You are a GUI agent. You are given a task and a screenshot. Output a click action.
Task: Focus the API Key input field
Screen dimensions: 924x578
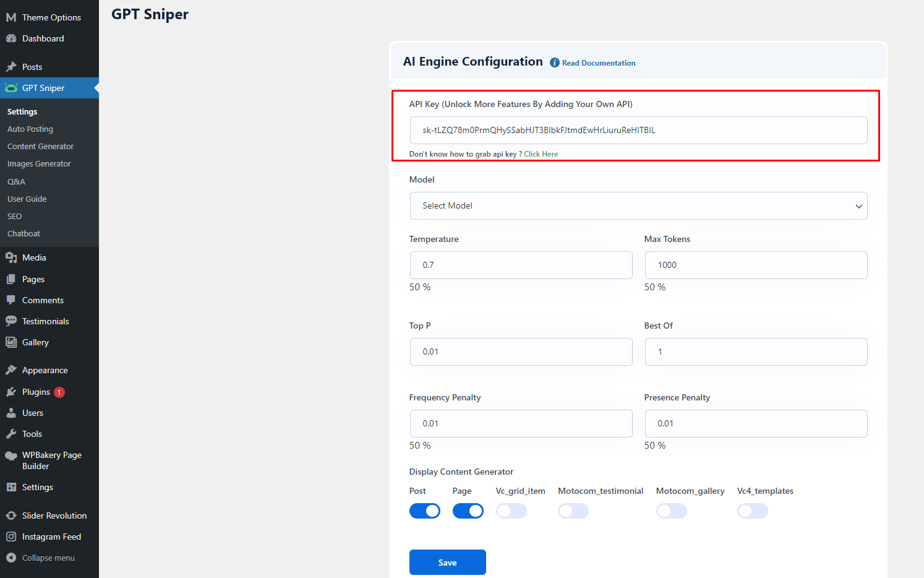(638, 130)
